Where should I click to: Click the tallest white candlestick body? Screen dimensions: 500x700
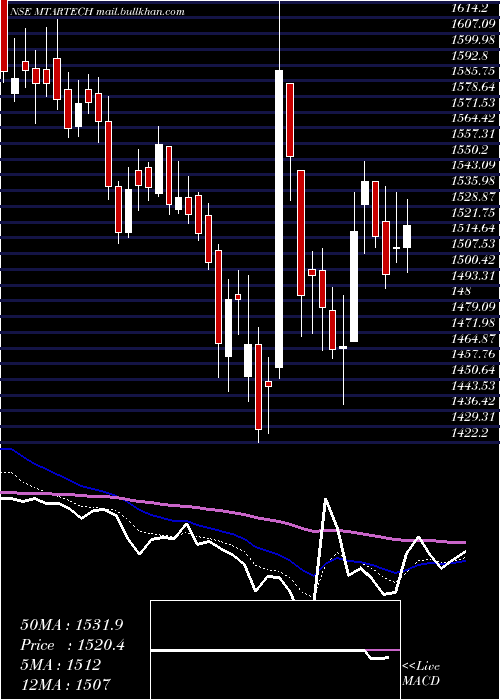279,219
